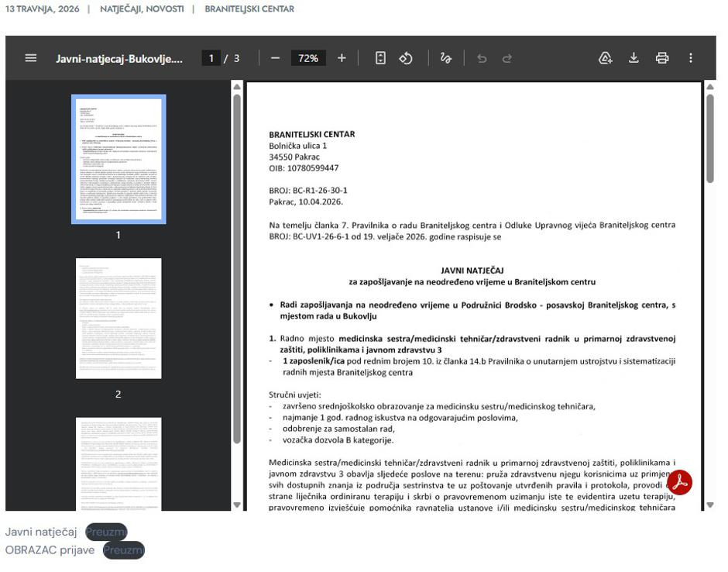Download the PDF file
This screenshot has width=728, height=572.
point(634,58)
